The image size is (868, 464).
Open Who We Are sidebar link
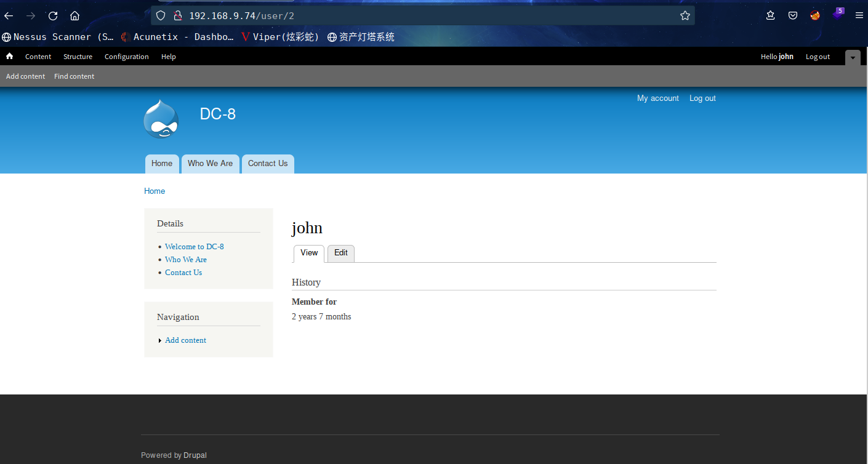(186, 260)
